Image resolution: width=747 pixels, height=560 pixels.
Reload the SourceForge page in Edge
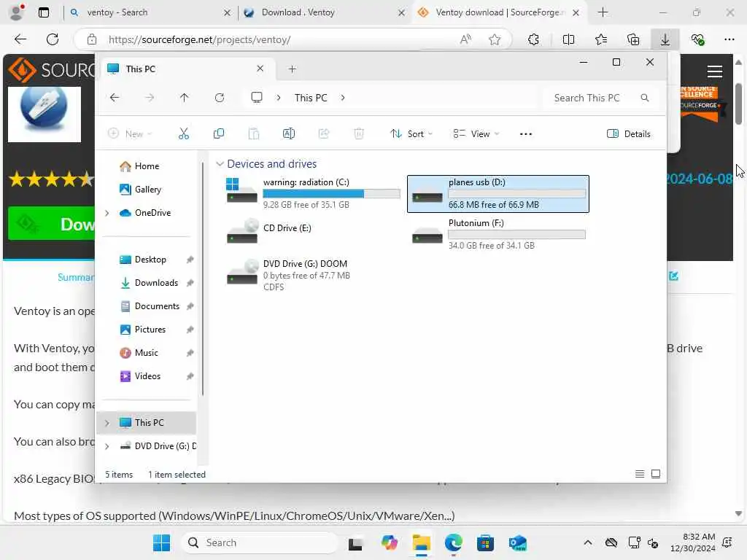53,39
